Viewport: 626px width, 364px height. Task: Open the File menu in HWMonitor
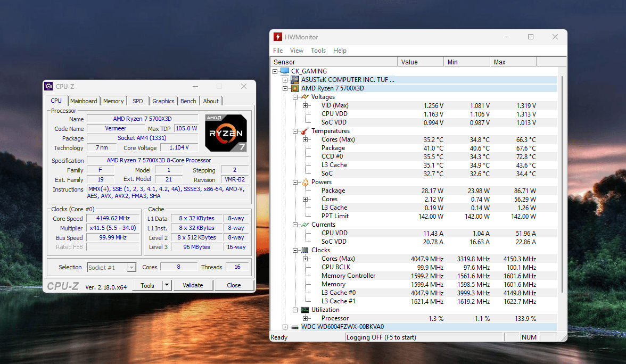coord(278,50)
